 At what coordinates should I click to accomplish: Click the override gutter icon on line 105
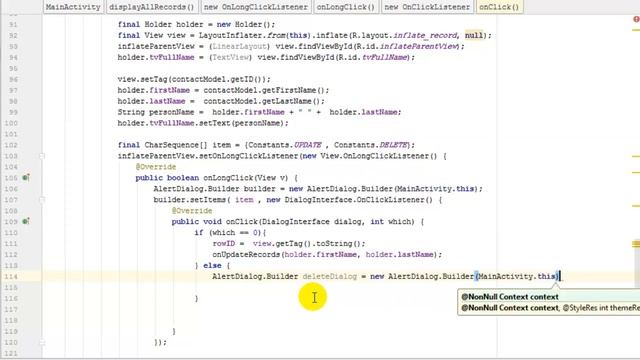coord(26,178)
